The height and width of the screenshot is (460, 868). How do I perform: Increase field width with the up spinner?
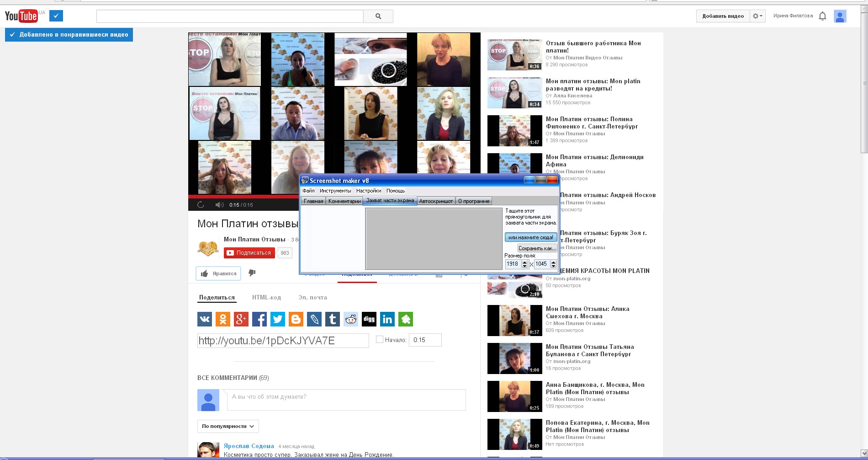pos(524,262)
